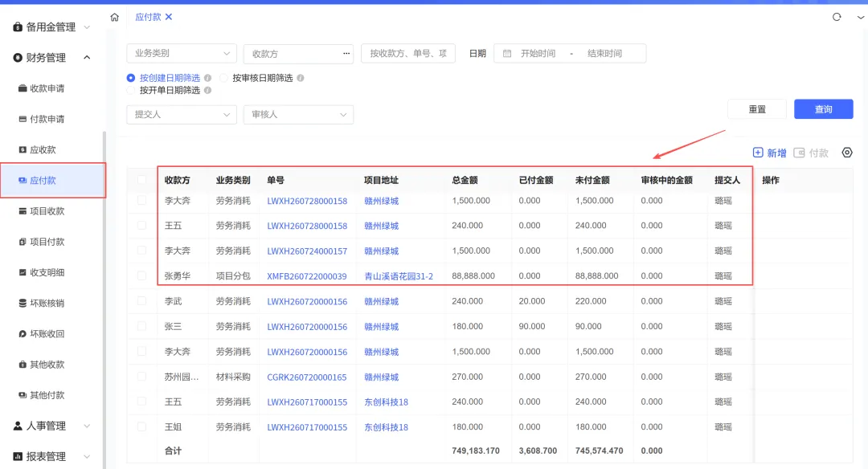Expand 备用金管理 menu chevron
The image size is (868, 469).
click(x=87, y=27)
